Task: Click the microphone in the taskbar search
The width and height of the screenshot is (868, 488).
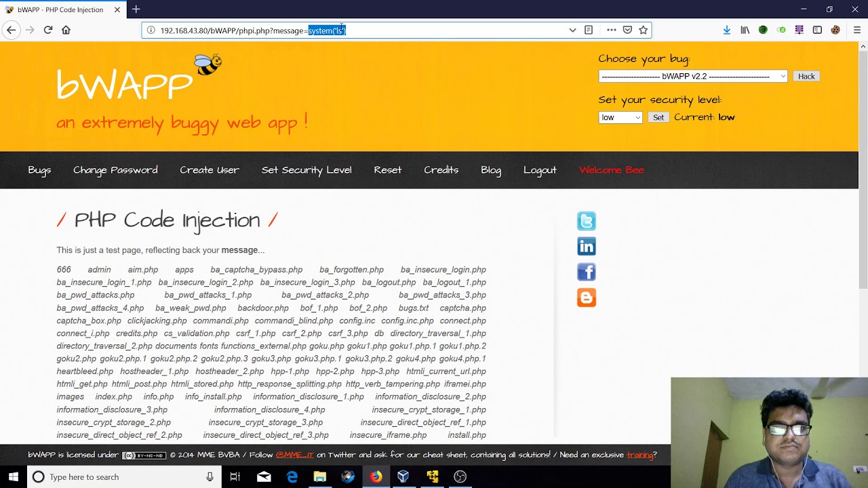Action: pyautogui.click(x=210, y=476)
